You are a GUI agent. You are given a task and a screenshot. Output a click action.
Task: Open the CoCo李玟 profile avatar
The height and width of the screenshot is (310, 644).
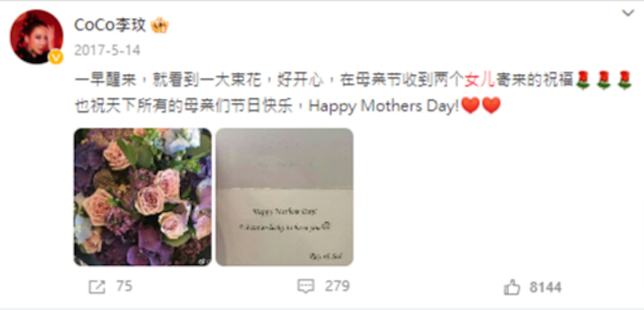37,37
